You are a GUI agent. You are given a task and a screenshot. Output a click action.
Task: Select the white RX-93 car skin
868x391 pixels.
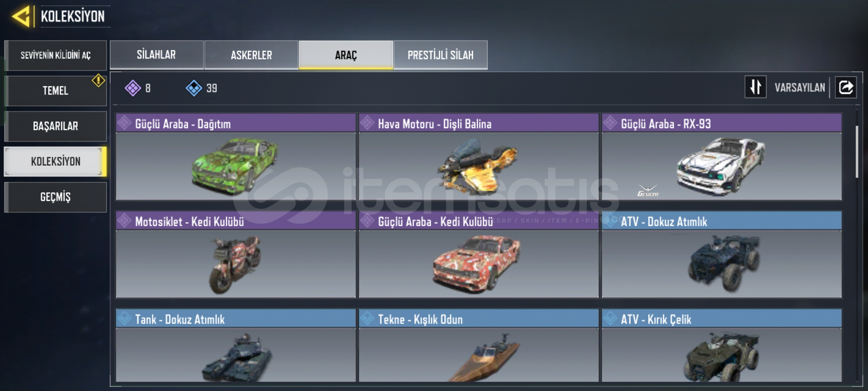[x=722, y=157]
